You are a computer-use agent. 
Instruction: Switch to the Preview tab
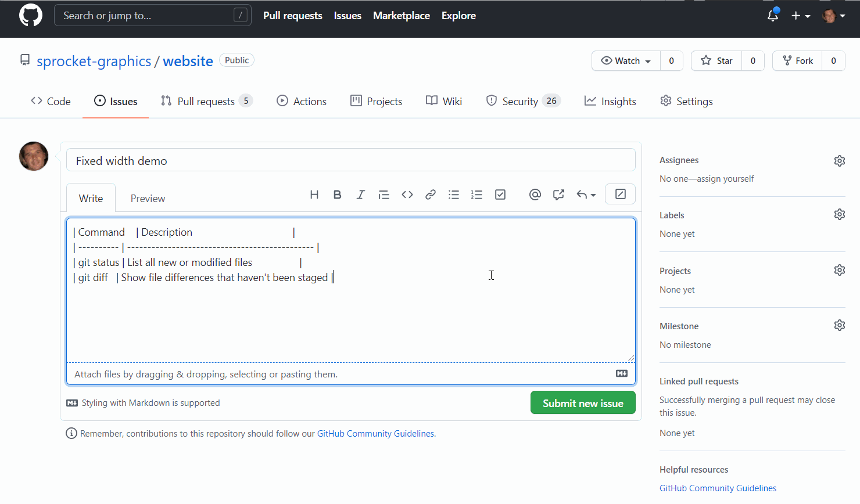[148, 198]
